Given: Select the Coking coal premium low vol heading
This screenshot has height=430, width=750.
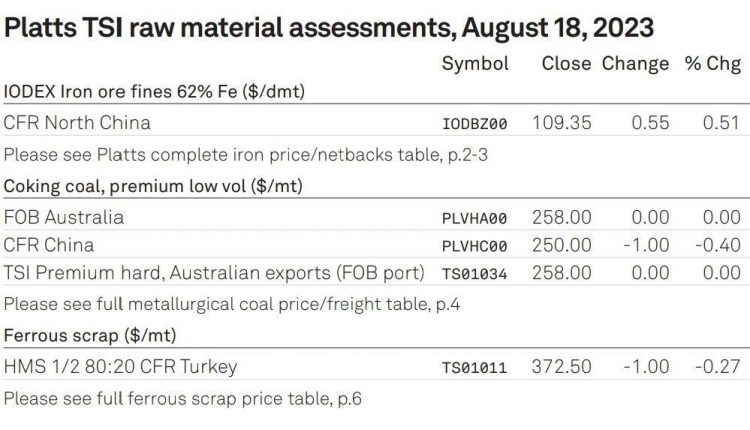Looking at the screenshot, I should 153,186.
